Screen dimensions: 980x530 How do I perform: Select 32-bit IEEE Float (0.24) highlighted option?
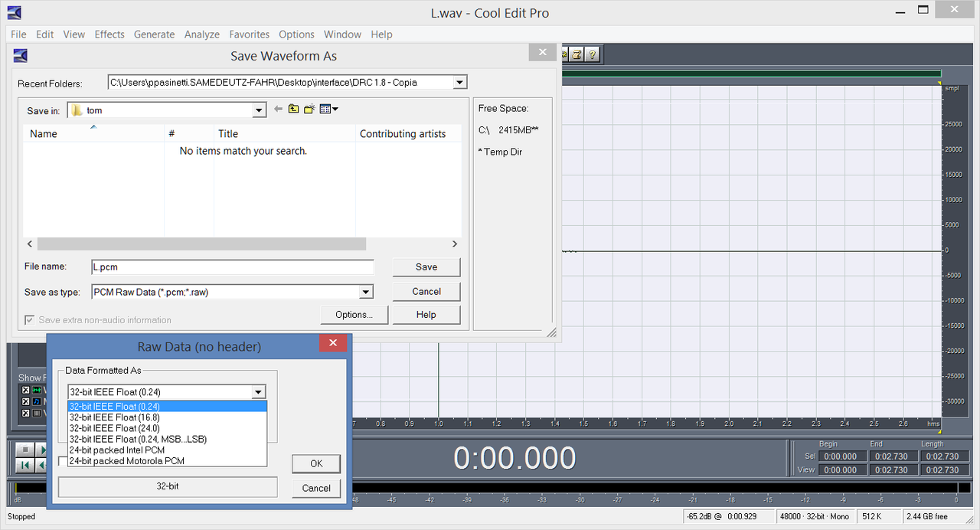click(167, 407)
